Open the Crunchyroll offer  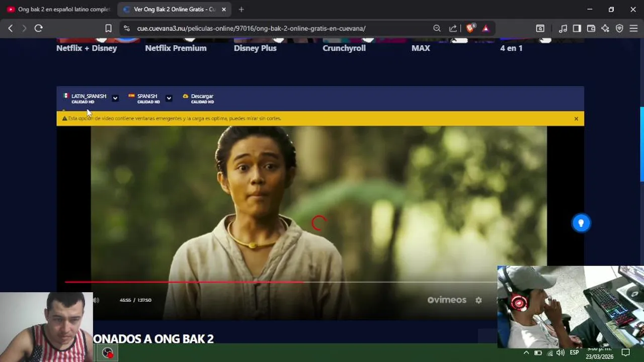coord(344,48)
